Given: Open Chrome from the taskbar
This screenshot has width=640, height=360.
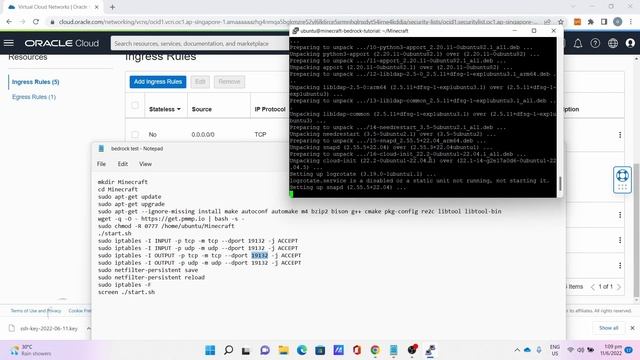Looking at the screenshot, I should point(375,350).
